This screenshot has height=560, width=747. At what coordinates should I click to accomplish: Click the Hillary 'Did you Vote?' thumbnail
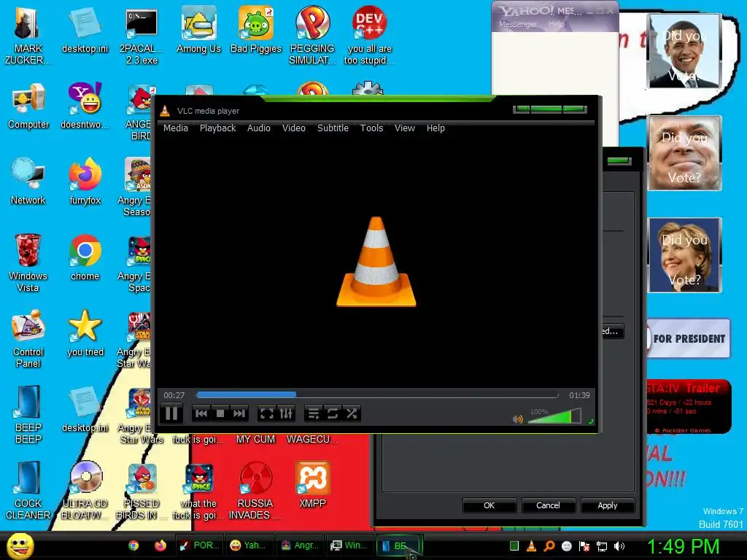point(684,254)
